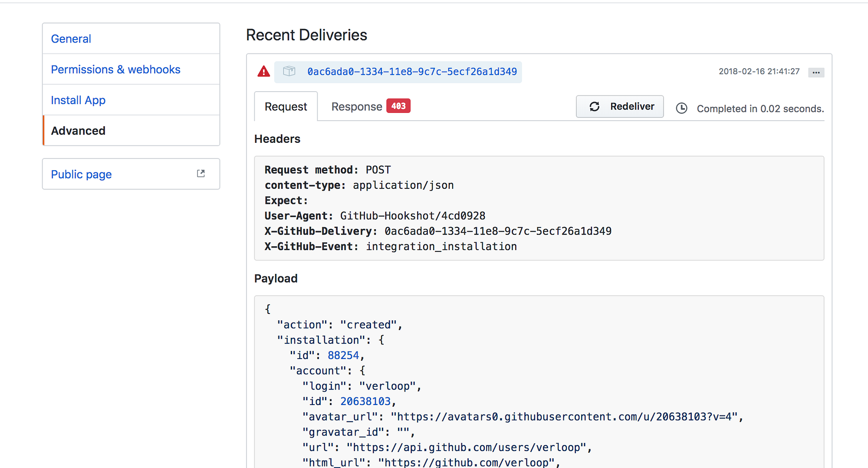Click the installation id value 88254

pyautogui.click(x=343, y=356)
